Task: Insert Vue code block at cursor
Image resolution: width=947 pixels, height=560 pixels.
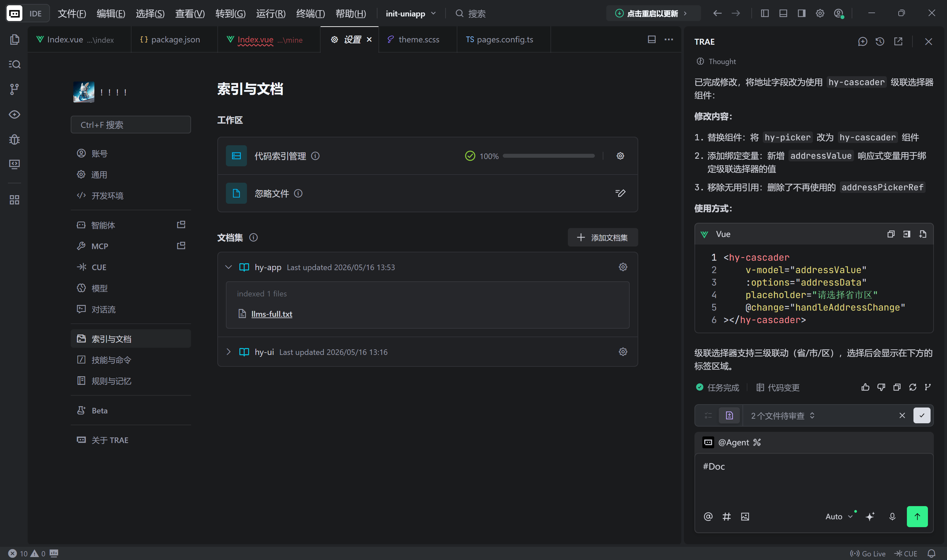Action: click(907, 234)
